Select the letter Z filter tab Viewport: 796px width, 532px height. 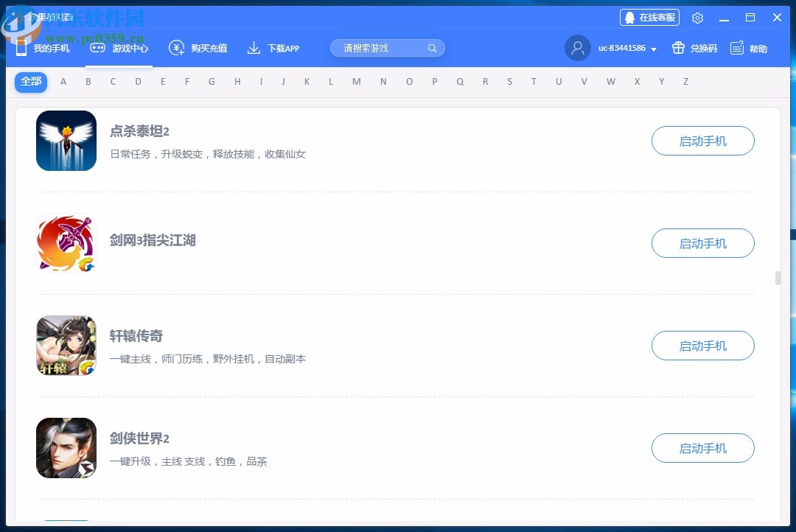[x=685, y=82]
